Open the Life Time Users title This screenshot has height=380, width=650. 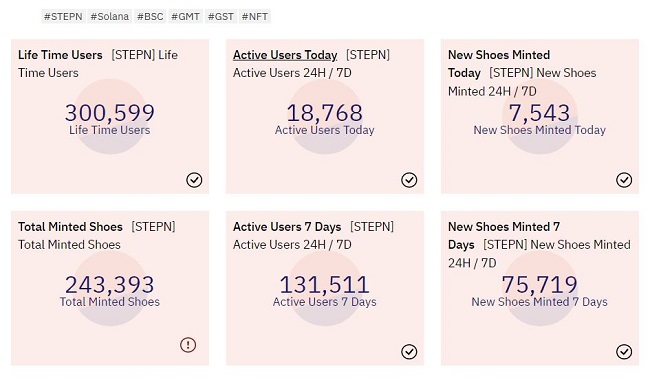60,55
